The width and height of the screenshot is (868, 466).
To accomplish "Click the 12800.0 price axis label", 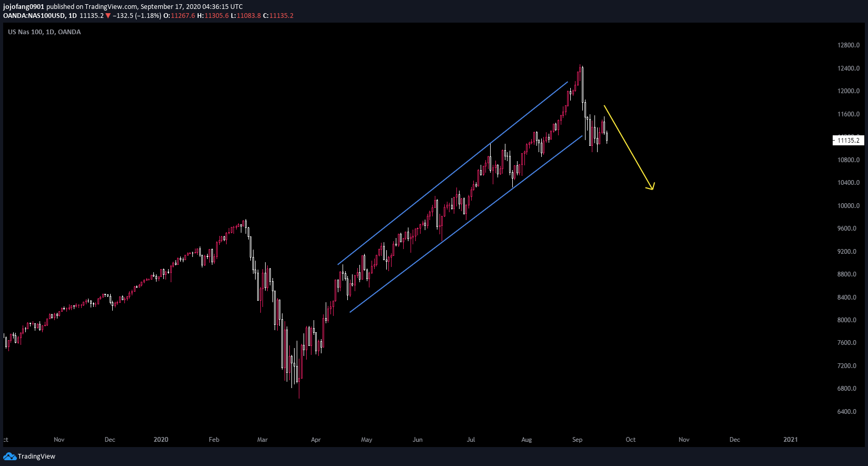I will click(849, 45).
